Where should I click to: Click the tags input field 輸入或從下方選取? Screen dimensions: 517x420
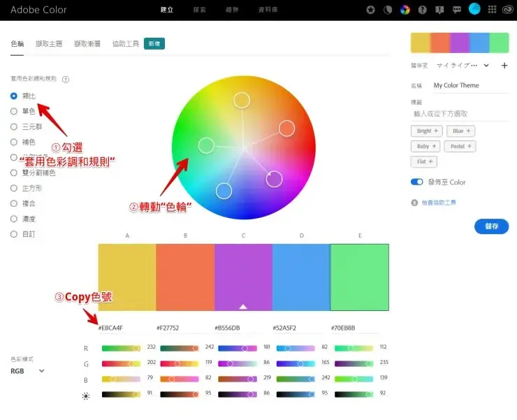pos(460,114)
